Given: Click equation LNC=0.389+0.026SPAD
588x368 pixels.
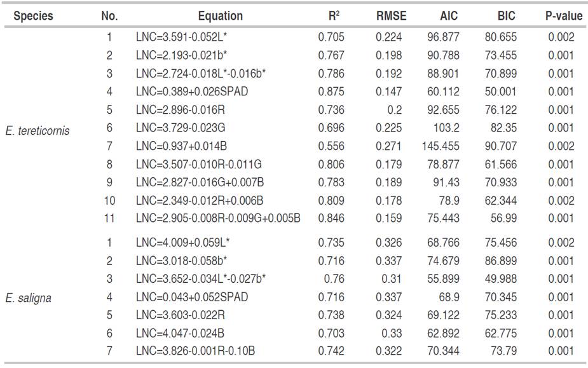Looking at the screenshot, I should [191, 92].
